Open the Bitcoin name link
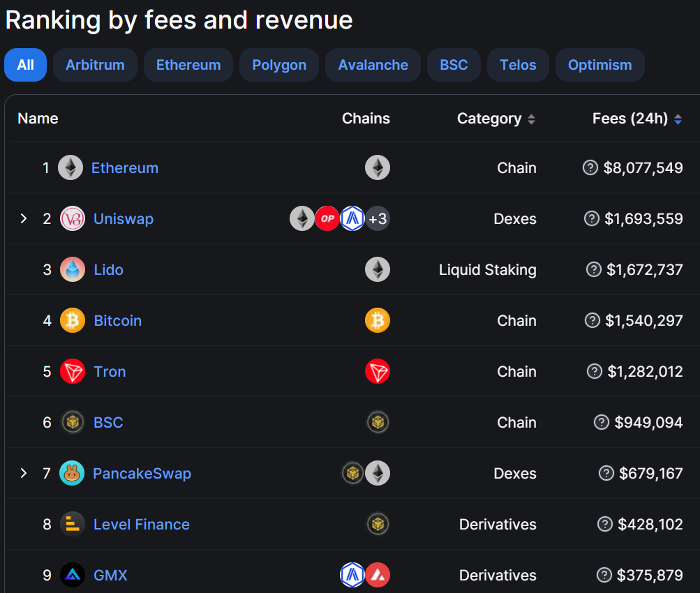700x593 pixels. [118, 320]
